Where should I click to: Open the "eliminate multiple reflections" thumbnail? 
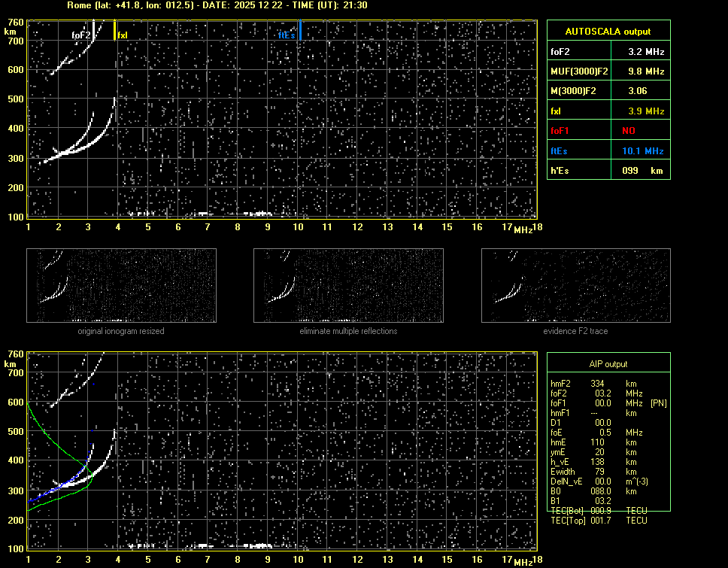[348, 285]
